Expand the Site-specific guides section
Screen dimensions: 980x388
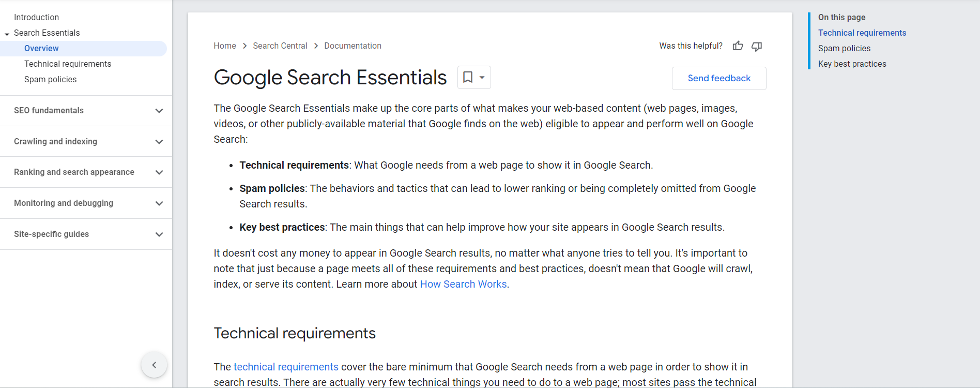coord(159,234)
